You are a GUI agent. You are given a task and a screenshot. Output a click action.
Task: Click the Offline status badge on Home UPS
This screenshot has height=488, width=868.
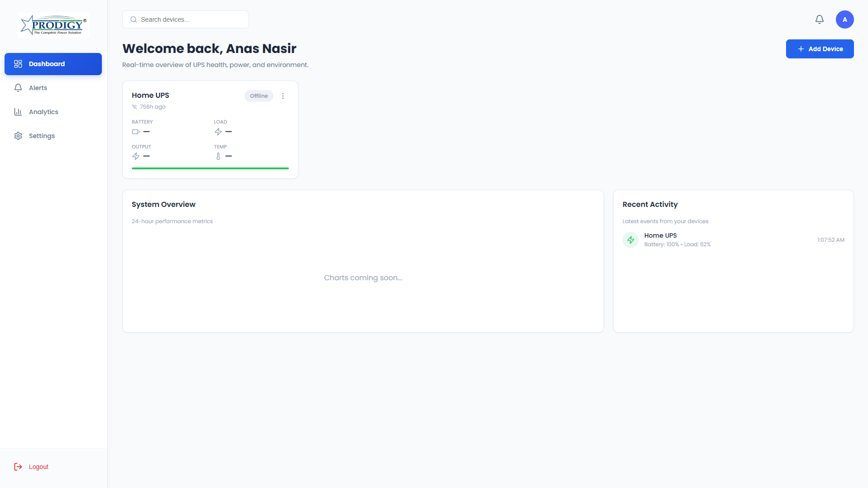point(259,96)
